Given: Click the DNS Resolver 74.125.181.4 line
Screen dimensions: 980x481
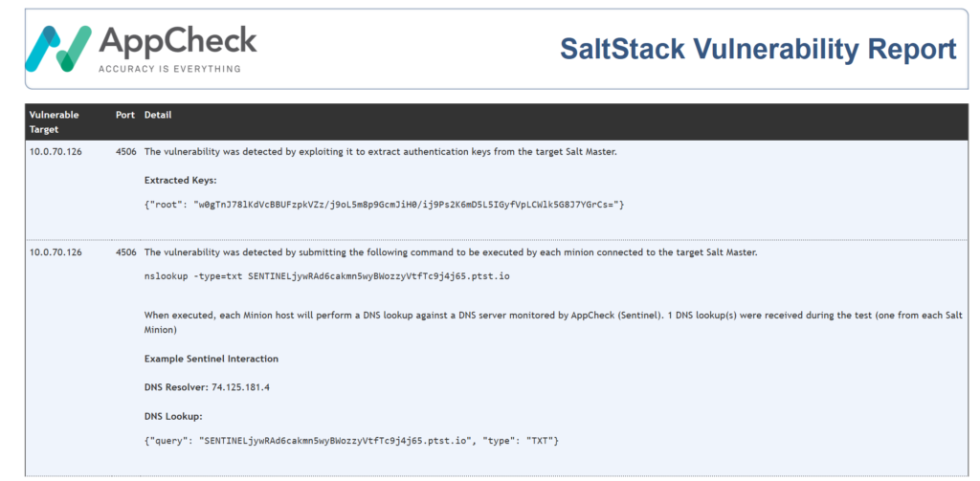Looking at the screenshot, I should point(207,387).
